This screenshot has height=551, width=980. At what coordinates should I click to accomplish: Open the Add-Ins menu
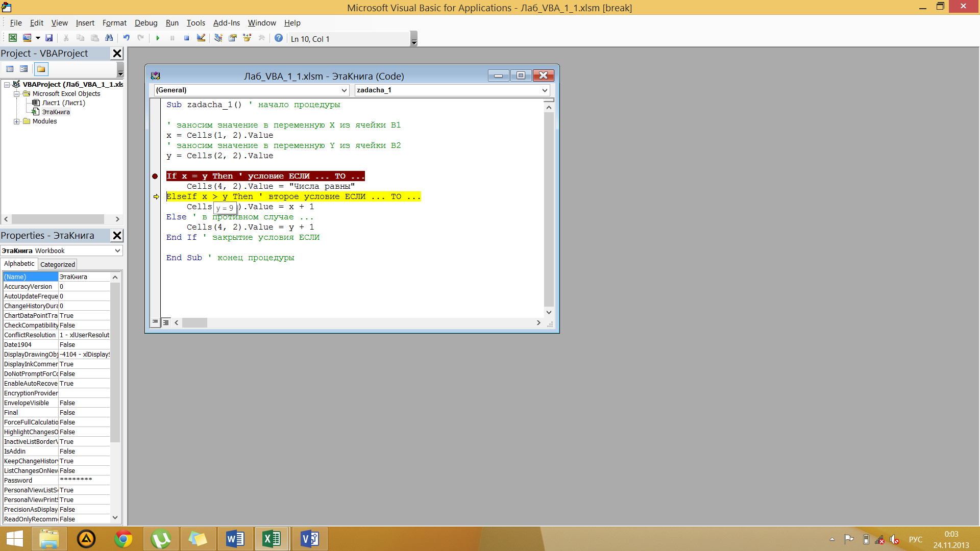tap(226, 23)
